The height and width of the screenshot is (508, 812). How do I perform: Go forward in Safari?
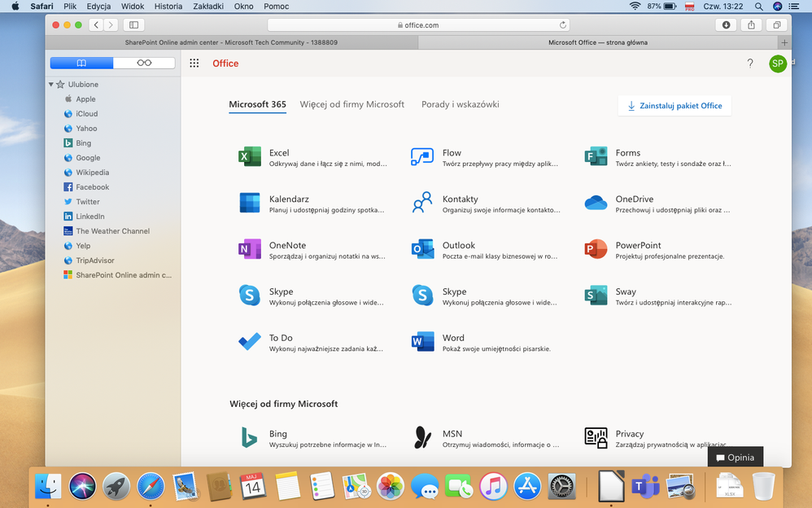[111, 25]
